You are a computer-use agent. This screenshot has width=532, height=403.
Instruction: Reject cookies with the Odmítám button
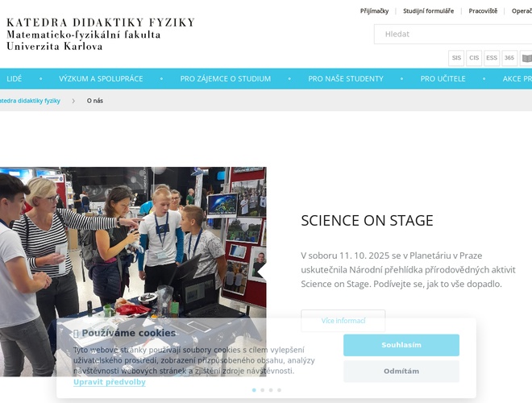[401, 371]
